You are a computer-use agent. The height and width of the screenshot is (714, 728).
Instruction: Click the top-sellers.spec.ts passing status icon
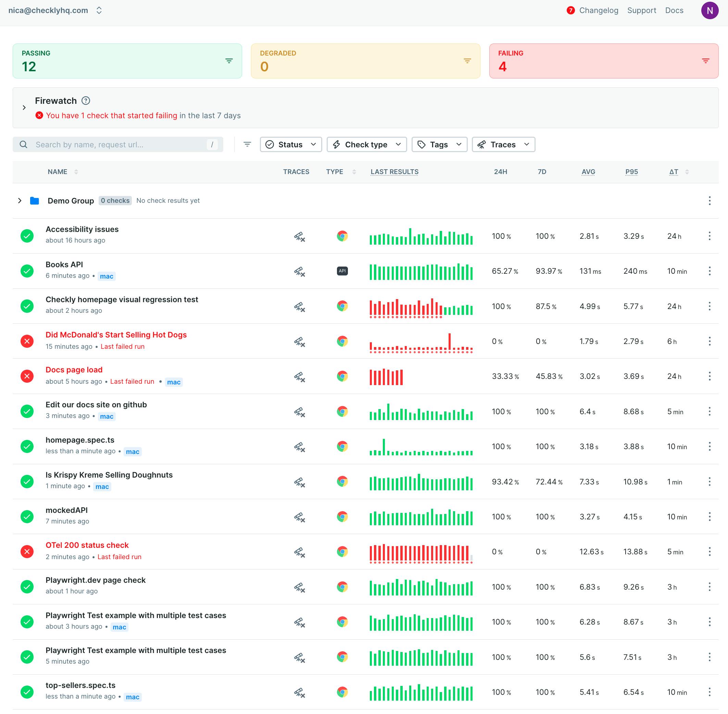[x=27, y=692]
